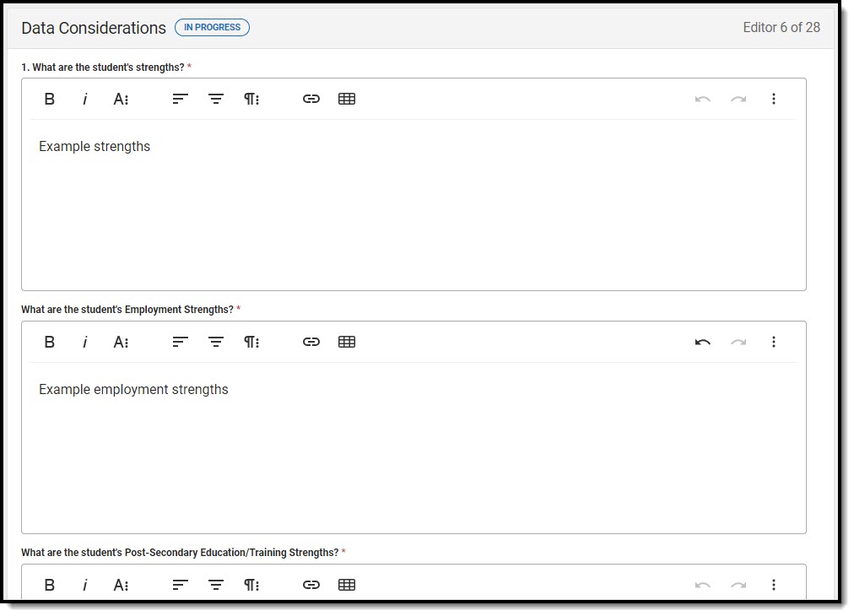Click undo in the student's strengths editor
Screen dimensions: 854x616
click(703, 99)
